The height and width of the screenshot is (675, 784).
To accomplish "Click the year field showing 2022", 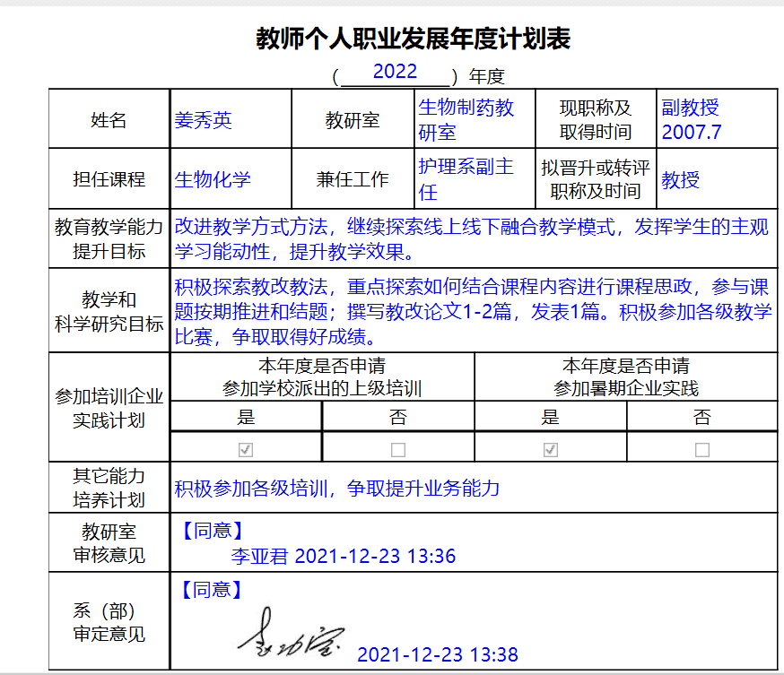I will click(395, 73).
